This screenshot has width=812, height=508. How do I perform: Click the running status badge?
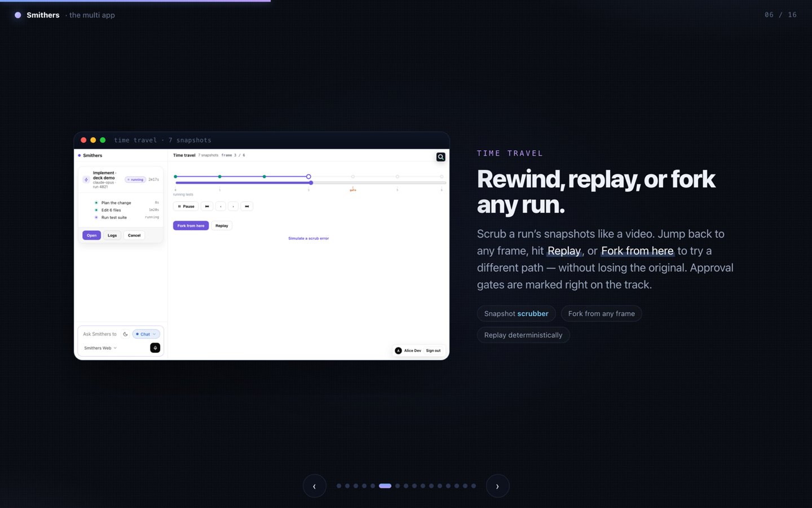click(x=135, y=179)
